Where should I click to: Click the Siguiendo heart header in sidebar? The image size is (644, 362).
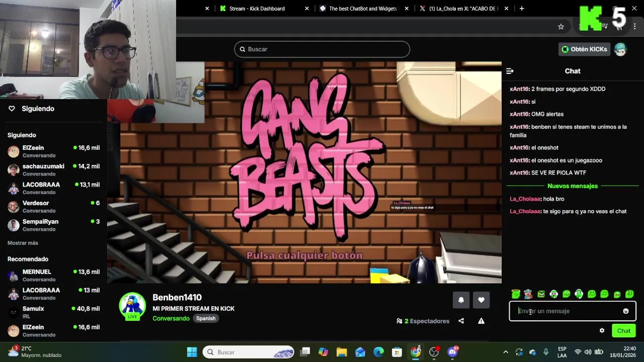pos(31,109)
